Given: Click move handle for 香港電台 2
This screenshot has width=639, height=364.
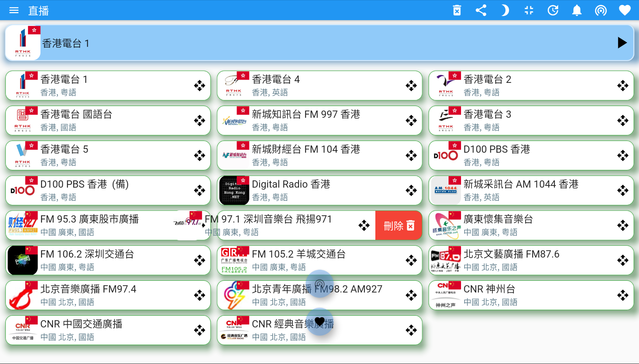Looking at the screenshot, I should tap(623, 86).
